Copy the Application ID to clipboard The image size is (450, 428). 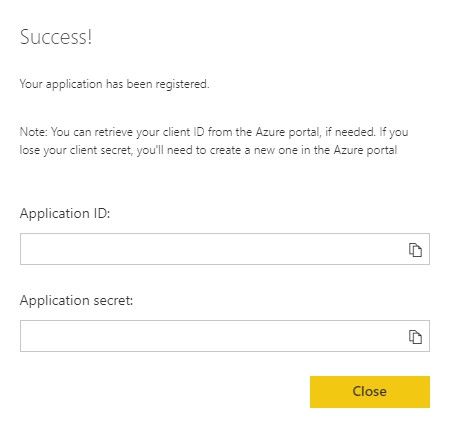[415, 250]
